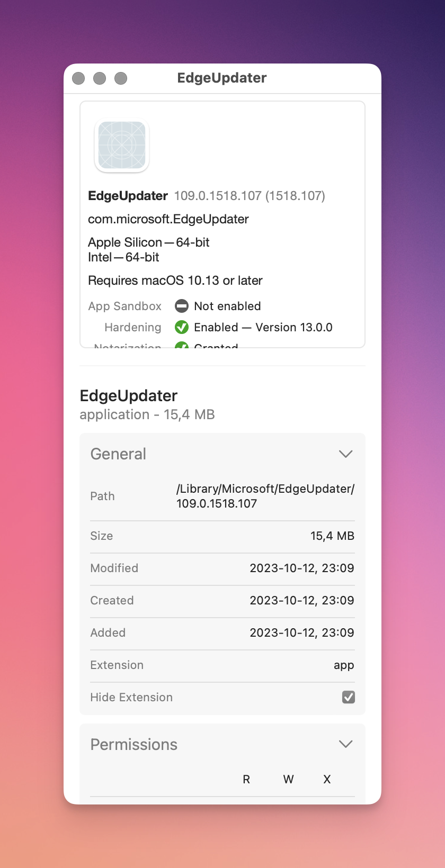Select the /Library/Microsoft/EdgeUpdater path value
Screen dimensions: 445x868
click(x=265, y=496)
